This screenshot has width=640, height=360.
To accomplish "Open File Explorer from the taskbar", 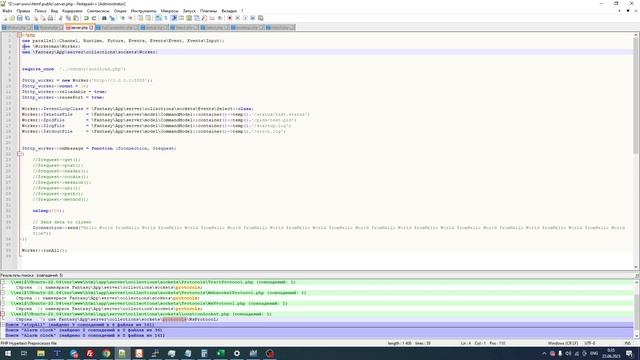I will point(40,353).
